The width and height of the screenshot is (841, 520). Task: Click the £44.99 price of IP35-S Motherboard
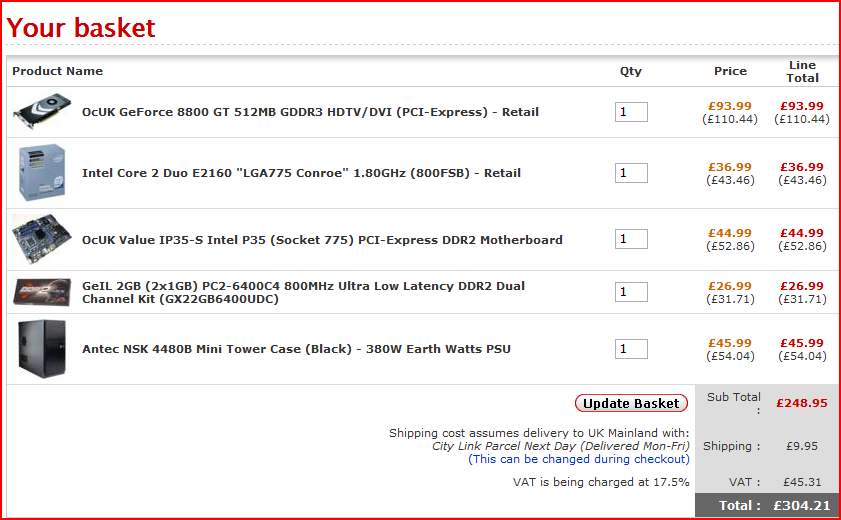point(730,233)
